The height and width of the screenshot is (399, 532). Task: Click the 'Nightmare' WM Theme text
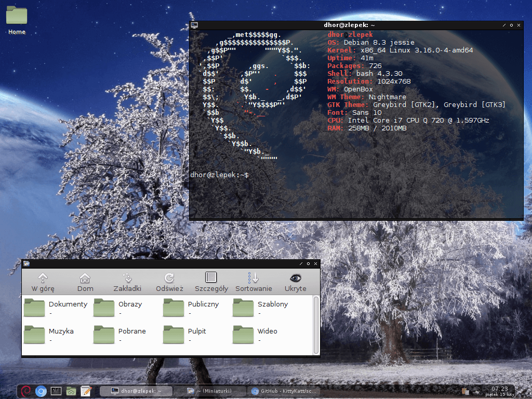(387, 97)
